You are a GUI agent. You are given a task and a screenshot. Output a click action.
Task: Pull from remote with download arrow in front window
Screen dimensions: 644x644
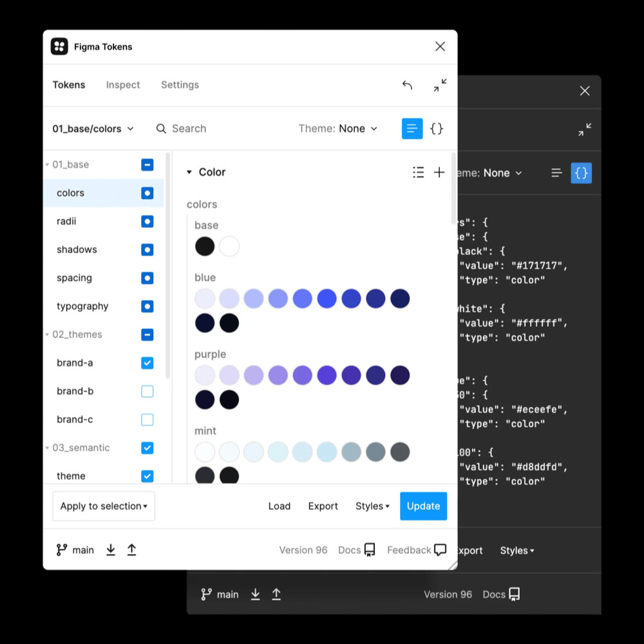coord(111,549)
